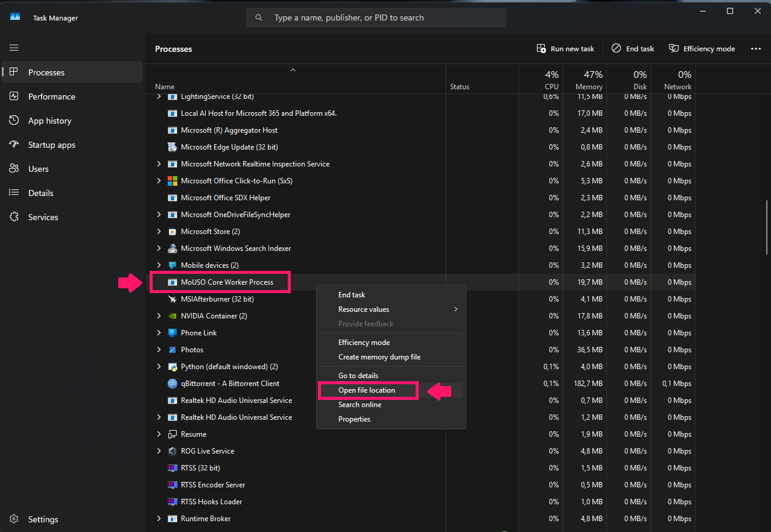Click the Task Manager app icon
This screenshot has height=532, width=771.
[15, 17]
